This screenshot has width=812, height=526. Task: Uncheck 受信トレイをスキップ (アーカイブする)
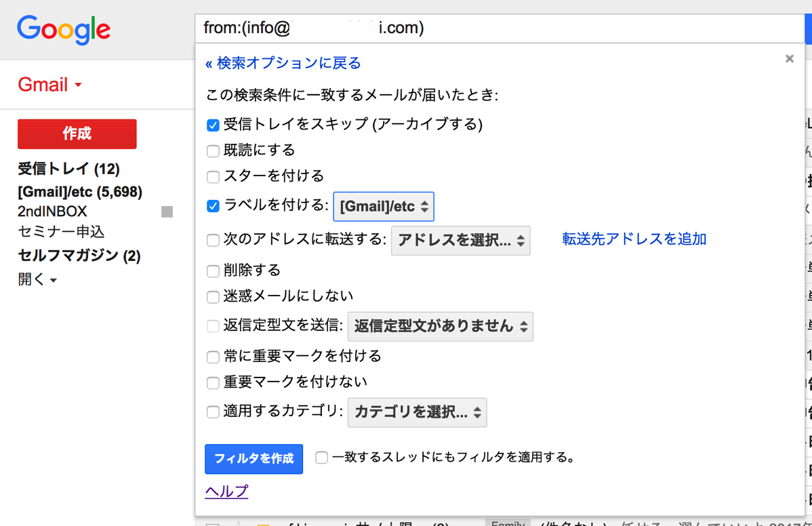coord(213,125)
